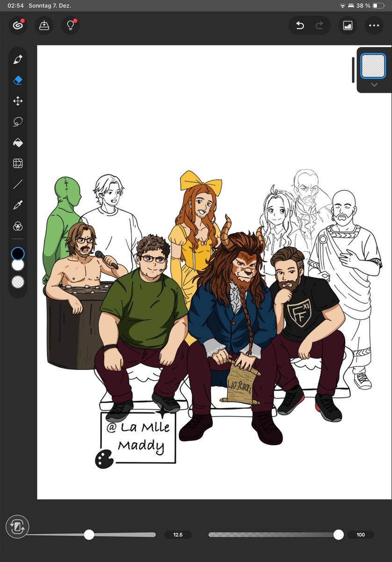Switch to the Eraser tool
Image resolution: width=392 pixels, height=562 pixels.
pyautogui.click(x=17, y=79)
